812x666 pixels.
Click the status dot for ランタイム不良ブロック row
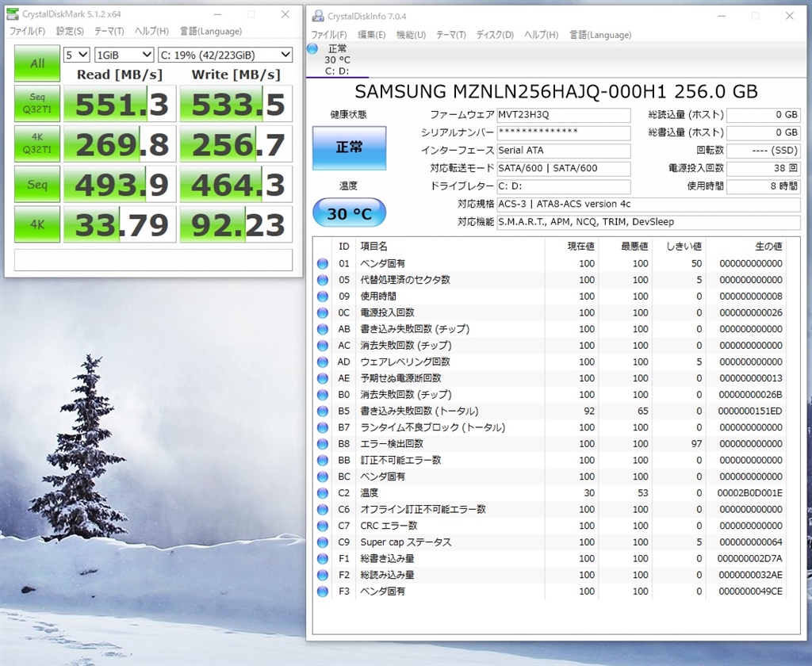point(323,428)
